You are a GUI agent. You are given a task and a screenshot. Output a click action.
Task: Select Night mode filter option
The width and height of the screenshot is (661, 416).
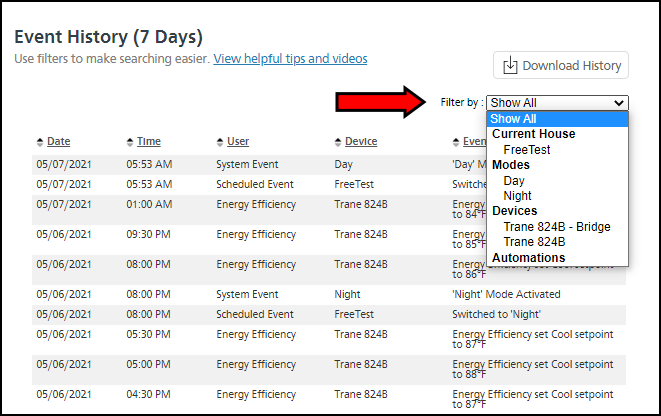[x=517, y=196]
